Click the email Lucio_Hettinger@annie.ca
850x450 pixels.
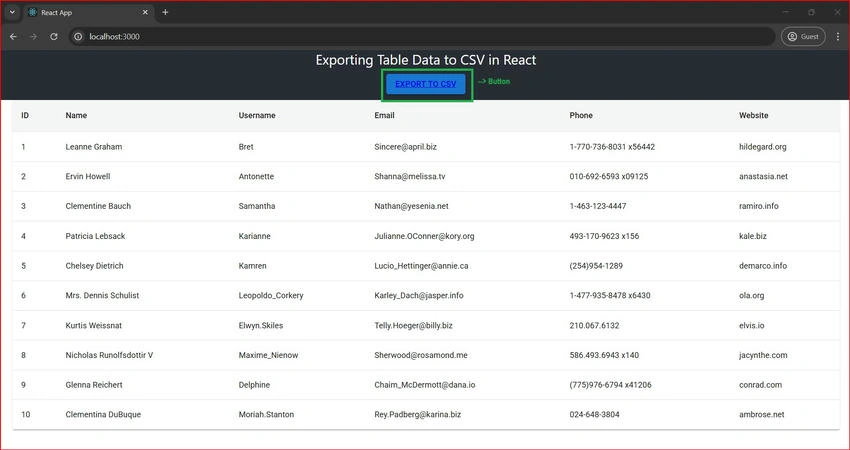coord(421,266)
